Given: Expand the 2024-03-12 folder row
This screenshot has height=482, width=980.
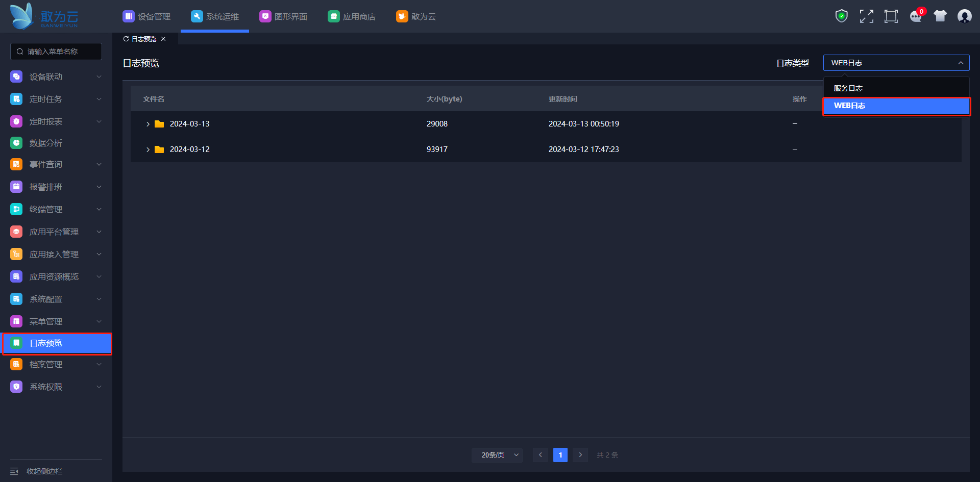Looking at the screenshot, I should point(148,149).
